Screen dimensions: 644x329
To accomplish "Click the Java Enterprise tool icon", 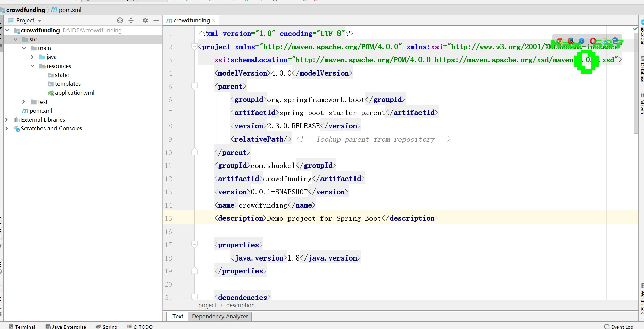I will pyautogui.click(x=48, y=326).
